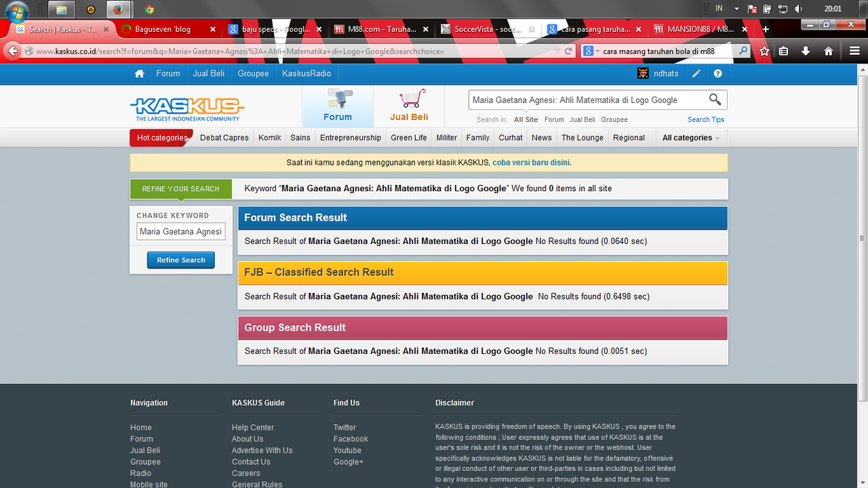868x488 pixels.
Task: Switch to Baguseven 'blog tab
Action: tap(168, 29)
